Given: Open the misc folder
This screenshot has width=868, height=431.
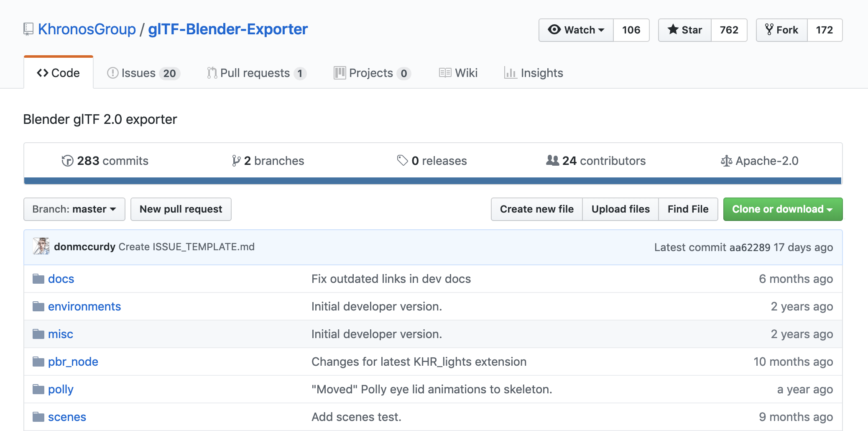Looking at the screenshot, I should [x=61, y=334].
